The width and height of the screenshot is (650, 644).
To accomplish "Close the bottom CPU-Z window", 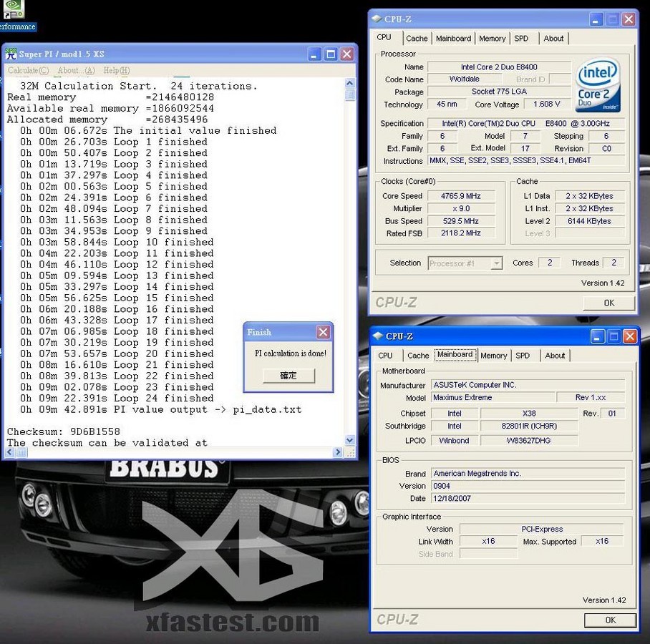I will click(630, 336).
